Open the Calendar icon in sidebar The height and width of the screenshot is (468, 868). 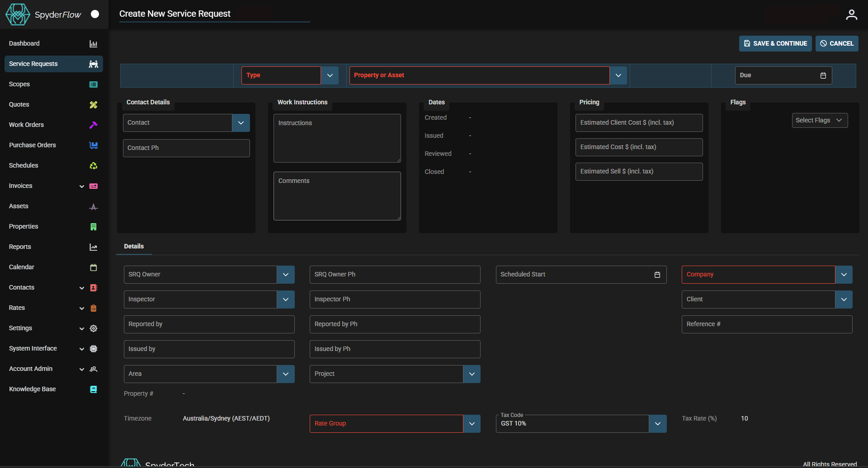[x=93, y=267]
